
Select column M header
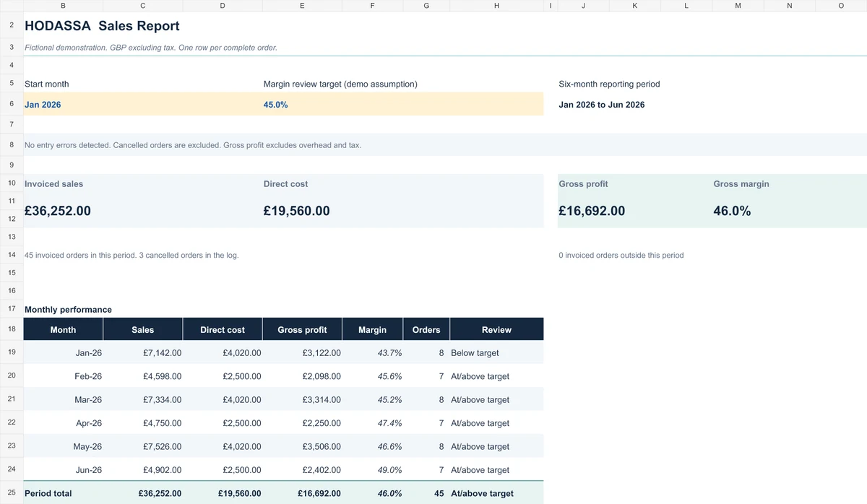tap(738, 5)
